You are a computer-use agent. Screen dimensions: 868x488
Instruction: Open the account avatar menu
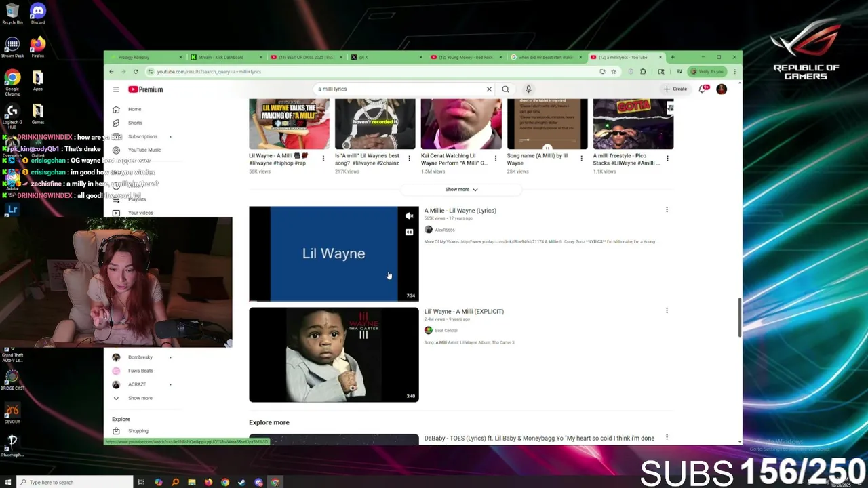tap(722, 89)
